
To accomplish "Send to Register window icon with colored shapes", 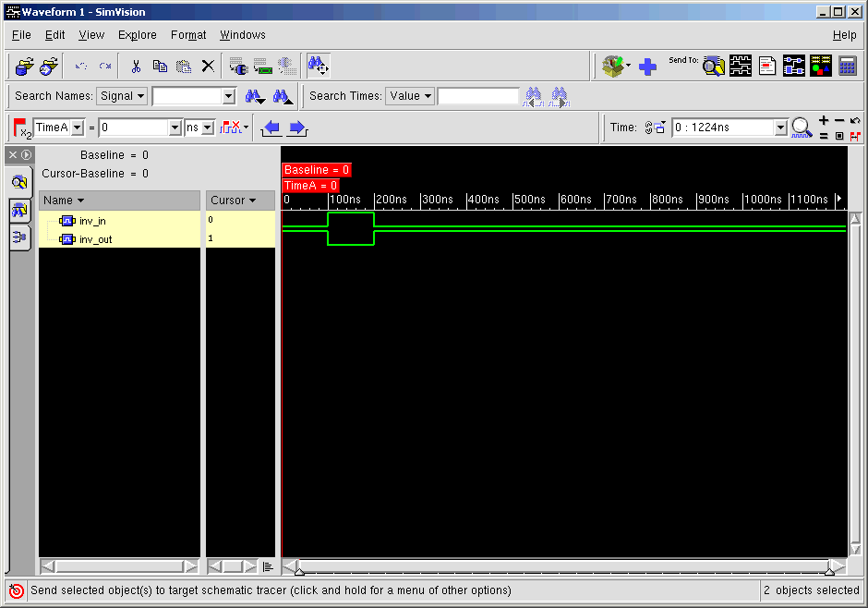I will pyautogui.click(x=820, y=67).
